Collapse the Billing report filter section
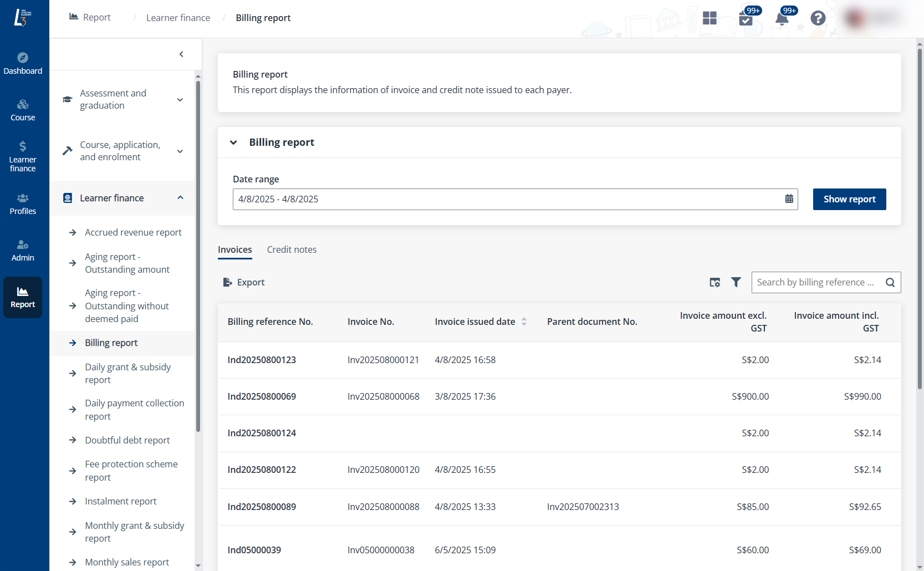Image resolution: width=924 pixels, height=571 pixels. click(233, 142)
